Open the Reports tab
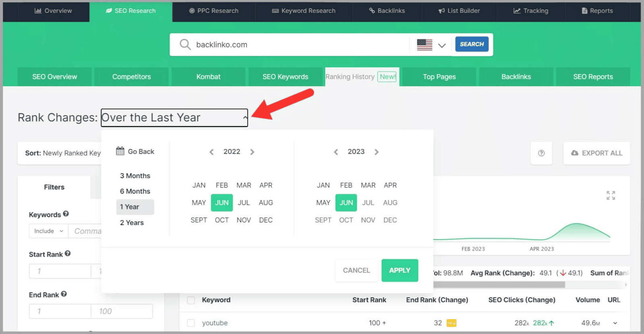This screenshot has height=334, width=644. (597, 11)
